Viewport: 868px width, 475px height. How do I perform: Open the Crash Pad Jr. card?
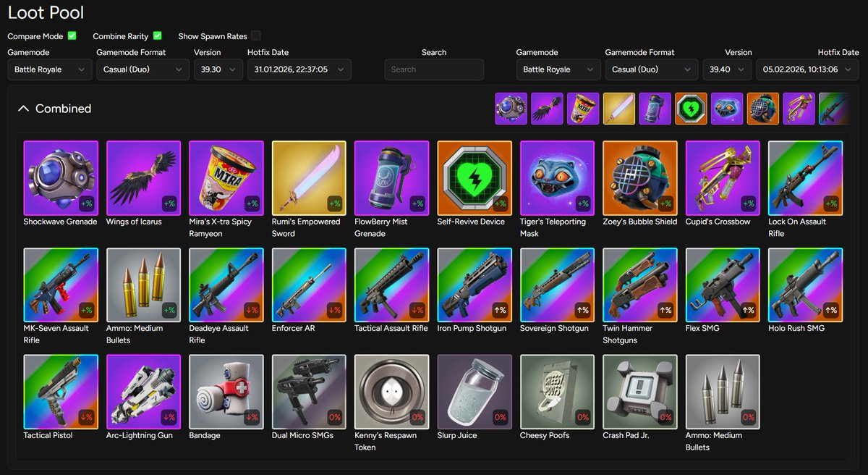click(x=640, y=392)
